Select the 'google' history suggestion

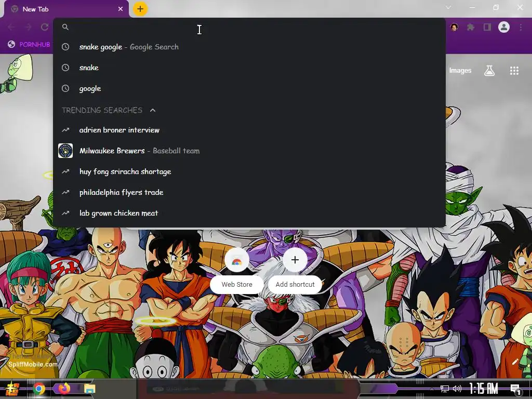pyautogui.click(x=249, y=88)
